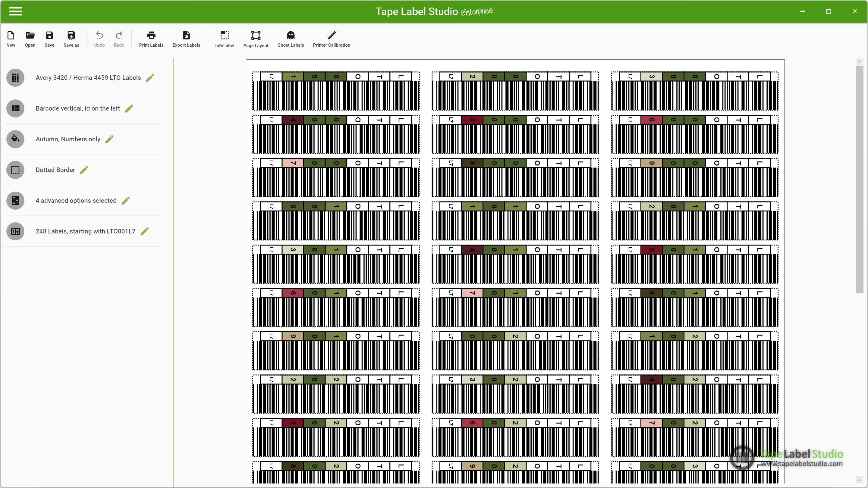Open the InfoLabel tool
868x488 pixels.
(x=225, y=39)
